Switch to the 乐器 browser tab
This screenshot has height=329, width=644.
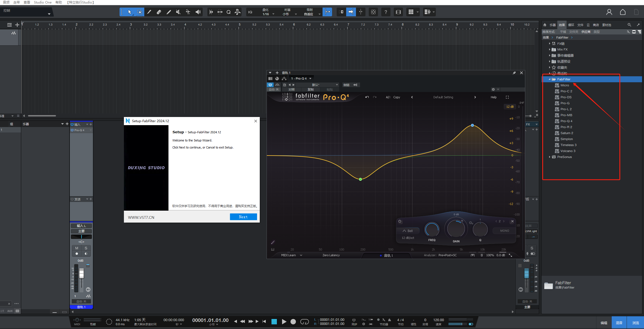tap(553, 25)
